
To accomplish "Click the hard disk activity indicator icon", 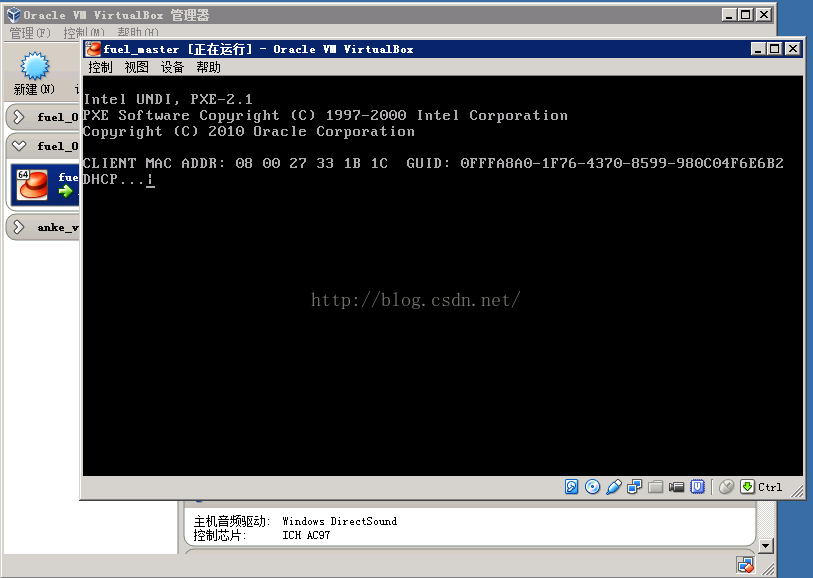I will [x=571, y=487].
